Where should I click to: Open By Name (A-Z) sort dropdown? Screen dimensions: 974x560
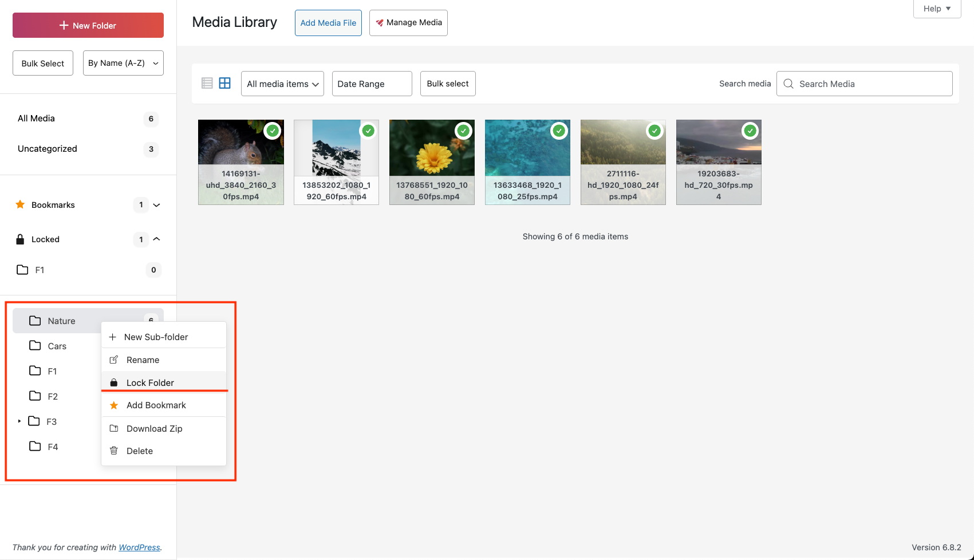(x=123, y=63)
